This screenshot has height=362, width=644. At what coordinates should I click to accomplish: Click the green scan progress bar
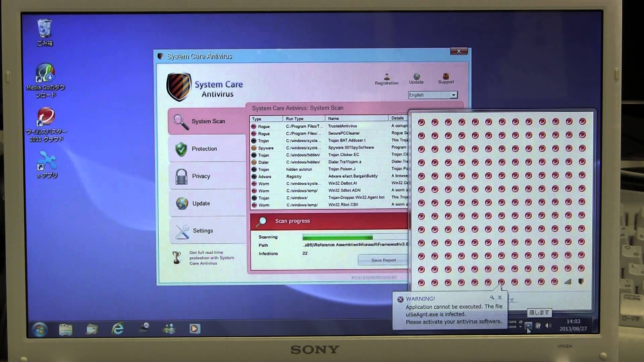click(337, 237)
